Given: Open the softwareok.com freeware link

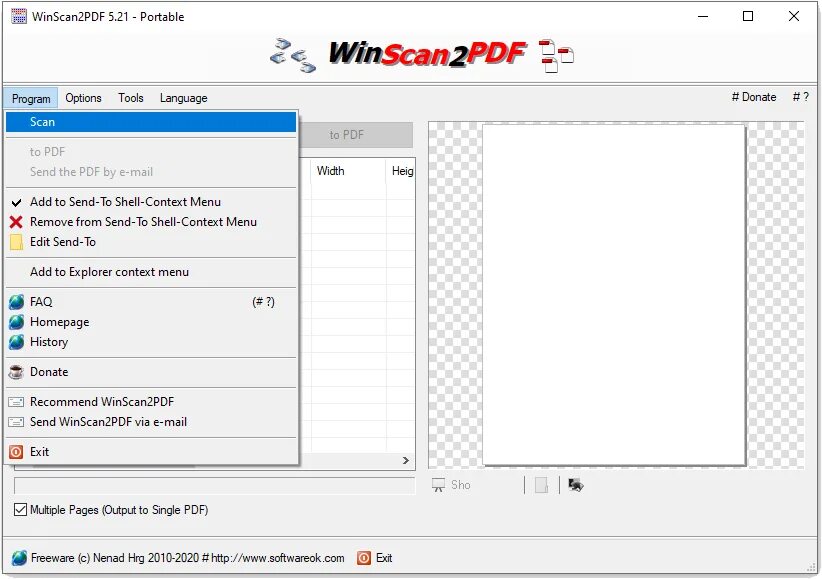Looking at the screenshot, I should 188,557.
